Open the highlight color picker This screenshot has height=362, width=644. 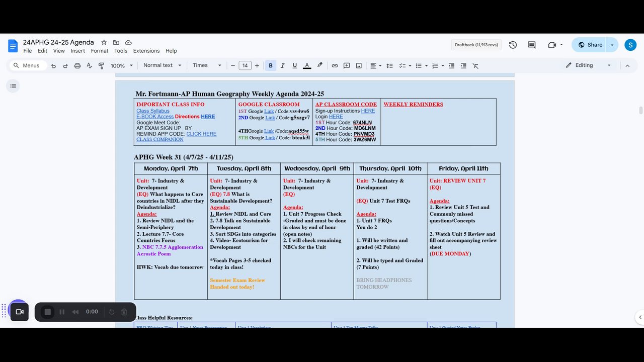(x=319, y=65)
